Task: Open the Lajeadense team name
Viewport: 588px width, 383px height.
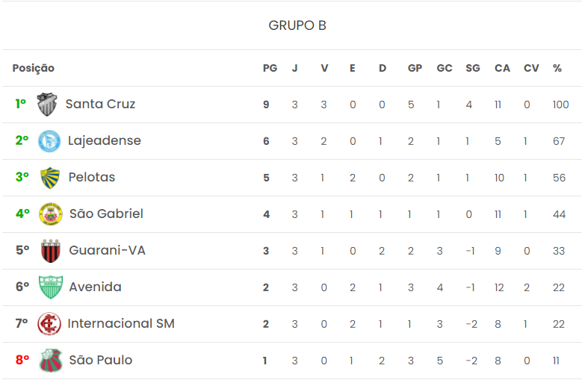Action: (x=104, y=141)
